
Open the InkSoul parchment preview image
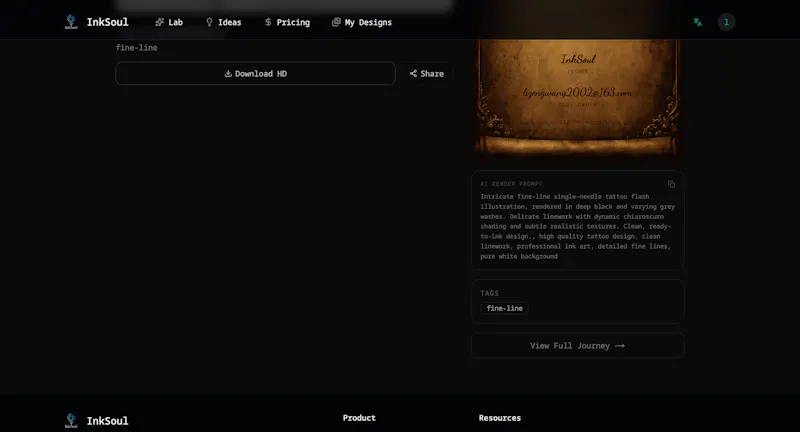[578, 97]
